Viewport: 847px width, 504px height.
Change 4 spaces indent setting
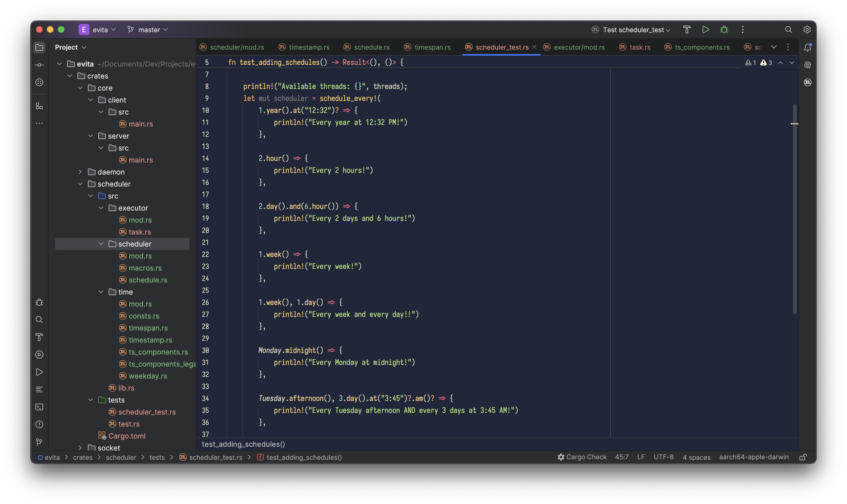point(696,457)
